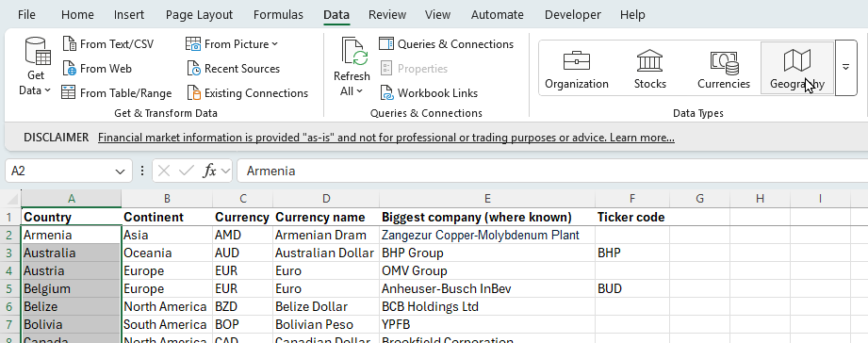Select the Oceania cell
The image size is (868, 343).
click(167, 253)
